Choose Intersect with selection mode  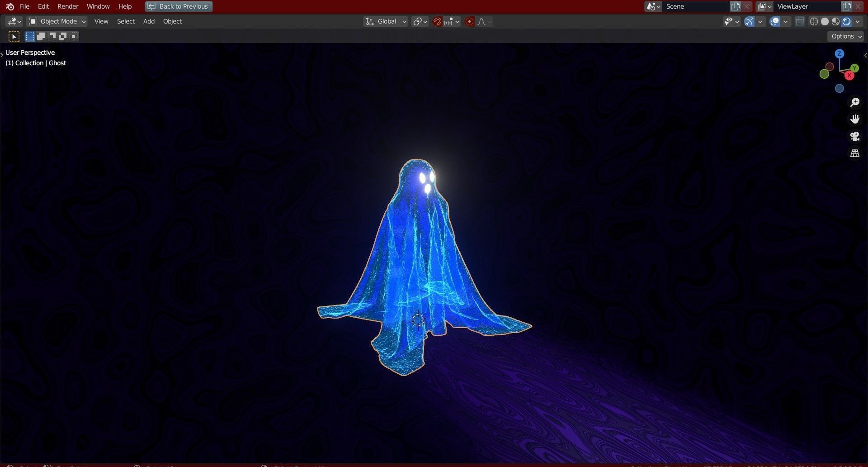[73, 36]
